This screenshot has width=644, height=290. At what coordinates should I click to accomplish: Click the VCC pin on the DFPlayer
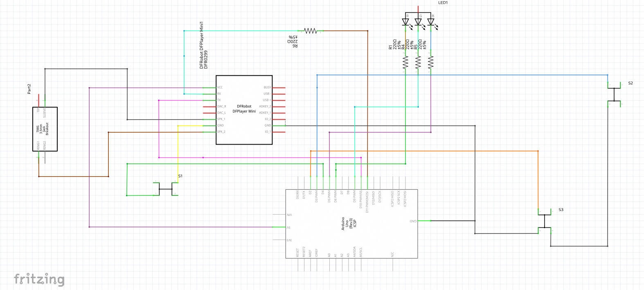tap(220, 88)
